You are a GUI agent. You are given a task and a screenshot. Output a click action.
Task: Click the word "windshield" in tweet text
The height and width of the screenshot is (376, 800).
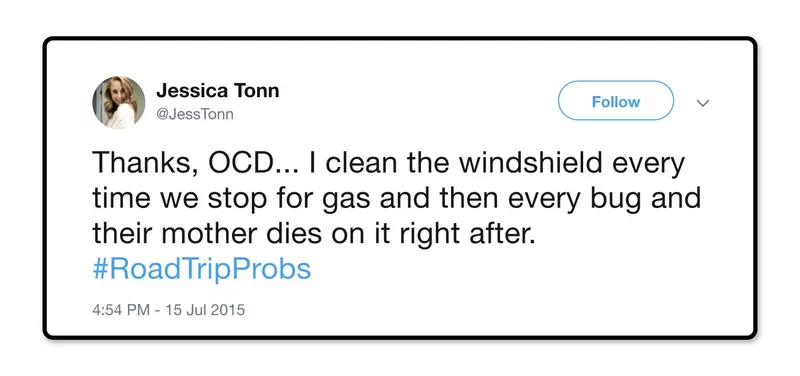(528, 163)
